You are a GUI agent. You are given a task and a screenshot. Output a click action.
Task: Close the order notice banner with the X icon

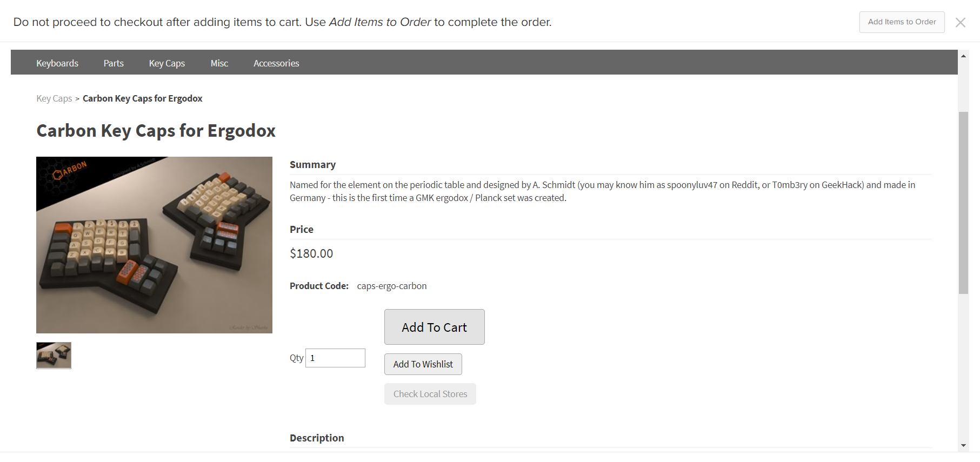[960, 22]
